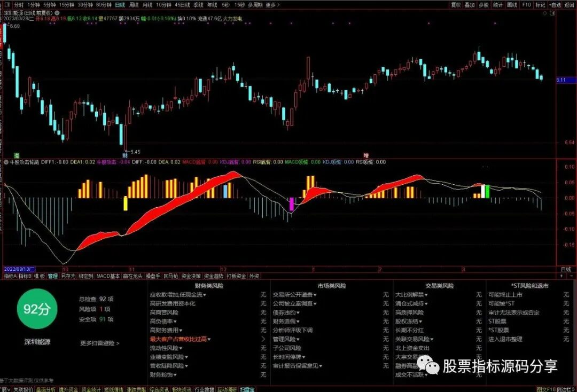Open the 更多扫雷避险 link
Image resolution: width=577 pixels, height=392 pixels.
[x=100, y=343]
